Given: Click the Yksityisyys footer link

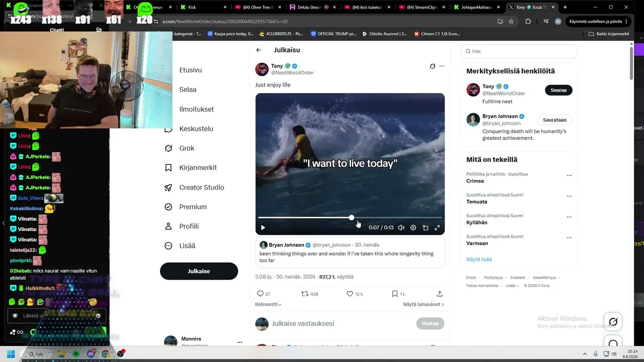Looking at the screenshot, I should click(x=493, y=278).
